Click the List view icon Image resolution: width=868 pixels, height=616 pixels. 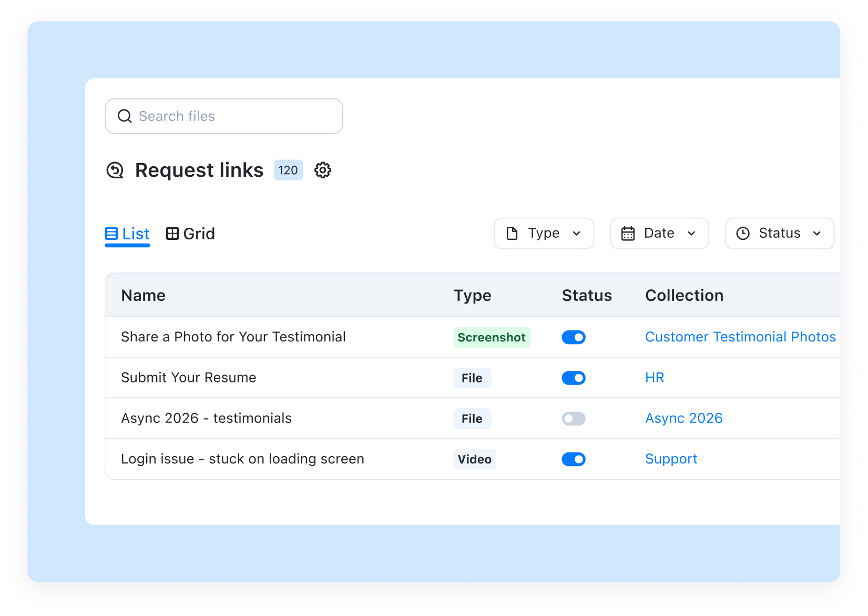[x=111, y=234]
